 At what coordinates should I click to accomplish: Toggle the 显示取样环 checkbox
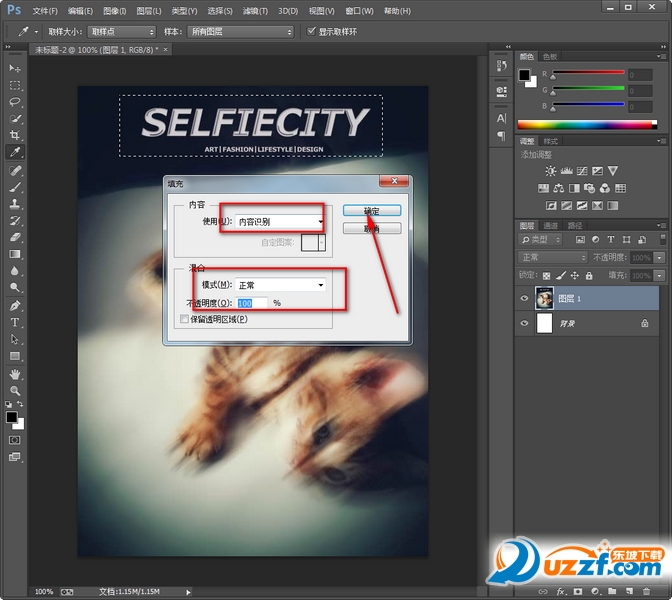[311, 31]
